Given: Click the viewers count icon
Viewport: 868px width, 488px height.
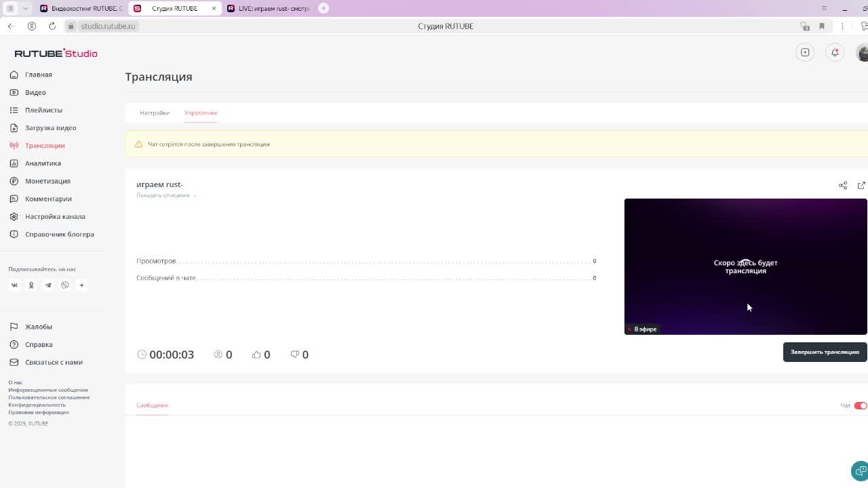Looking at the screenshot, I should 218,354.
